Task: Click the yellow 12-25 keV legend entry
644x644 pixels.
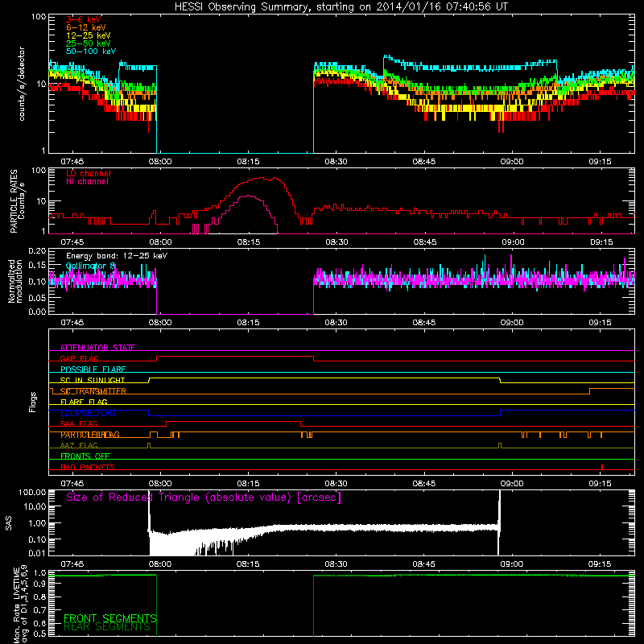Action: pos(89,35)
